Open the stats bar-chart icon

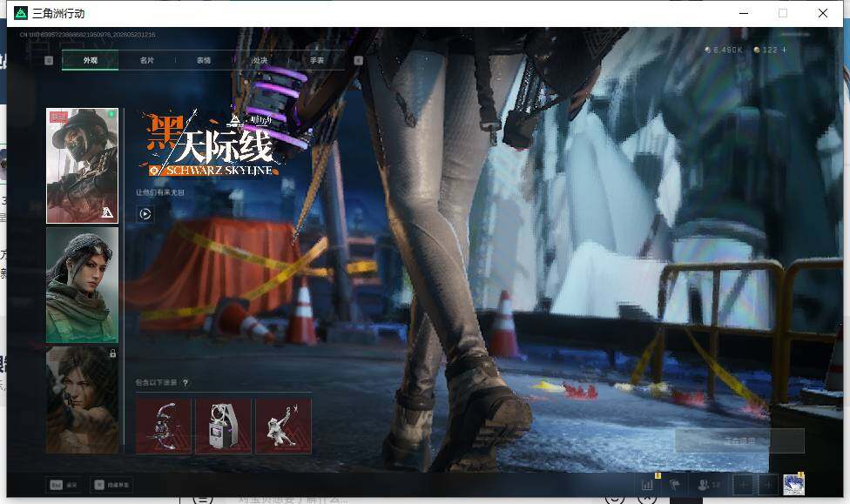[647, 485]
